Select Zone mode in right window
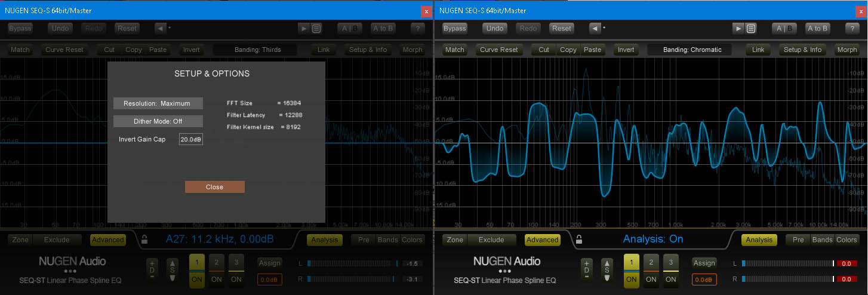This screenshot has height=295, width=868. pyautogui.click(x=455, y=240)
